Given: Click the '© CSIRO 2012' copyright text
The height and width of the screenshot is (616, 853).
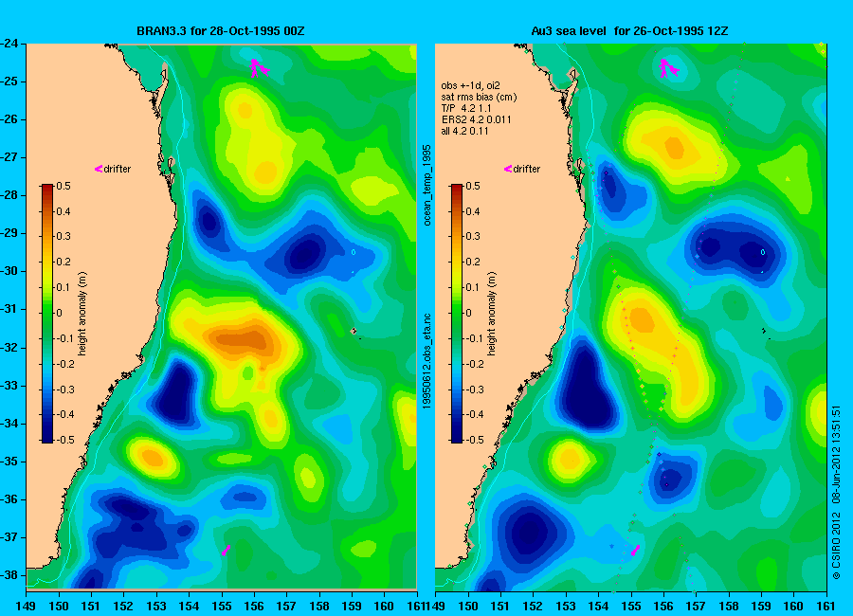Looking at the screenshot, I should pos(836,545).
